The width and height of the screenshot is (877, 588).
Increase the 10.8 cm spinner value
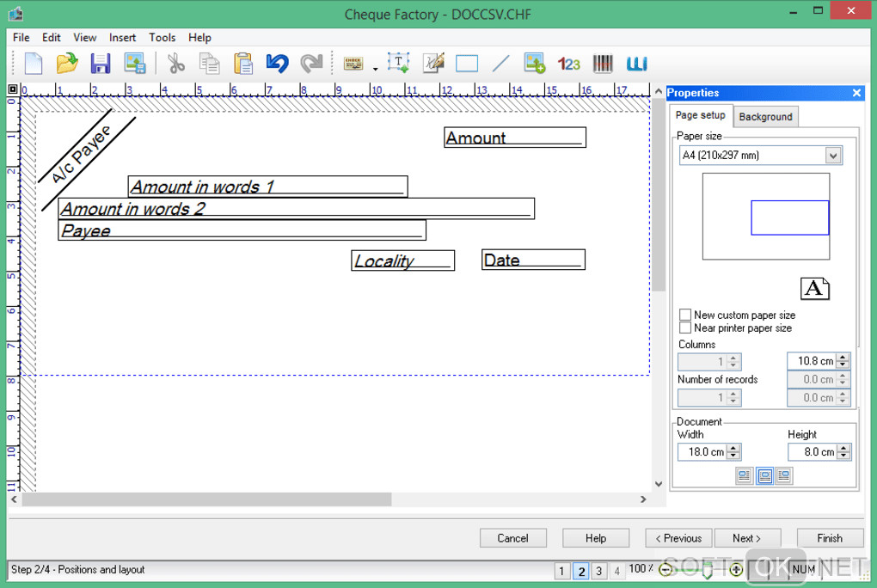pos(843,357)
